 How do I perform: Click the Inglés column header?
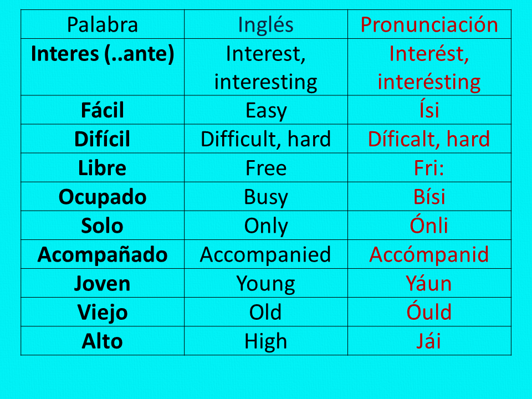pyautogui.click(x=265, y=25)
